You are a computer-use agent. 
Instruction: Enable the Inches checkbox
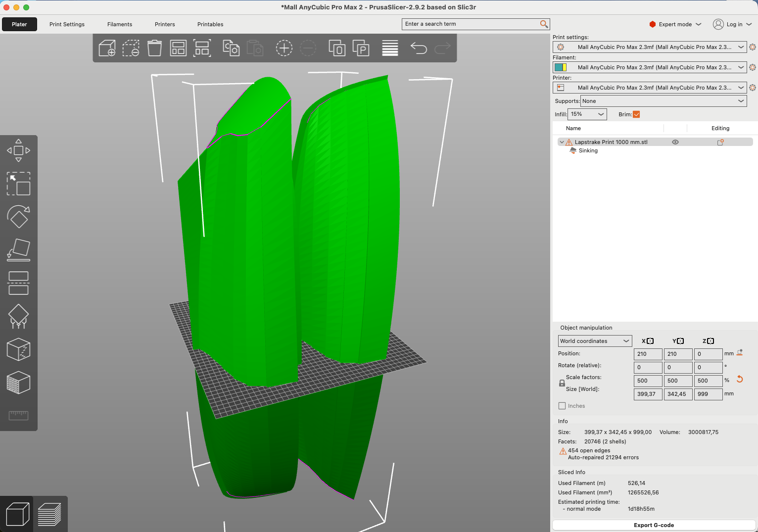(562, 406)
